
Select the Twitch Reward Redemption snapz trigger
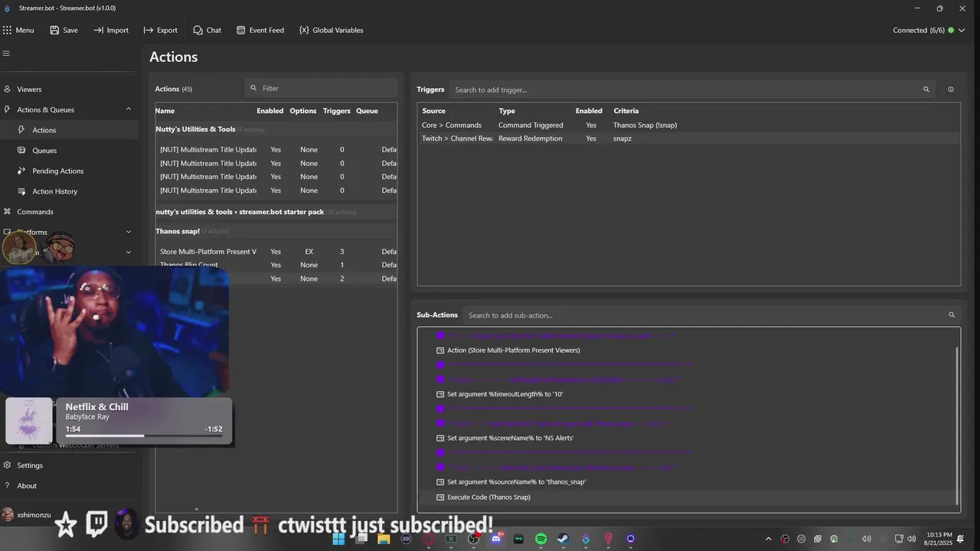tap(688, 139)
